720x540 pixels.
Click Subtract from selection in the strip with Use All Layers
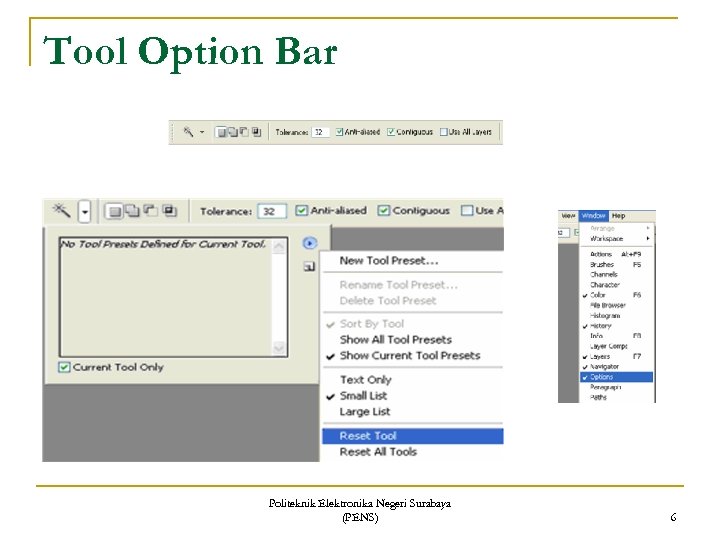pos(244,132)
